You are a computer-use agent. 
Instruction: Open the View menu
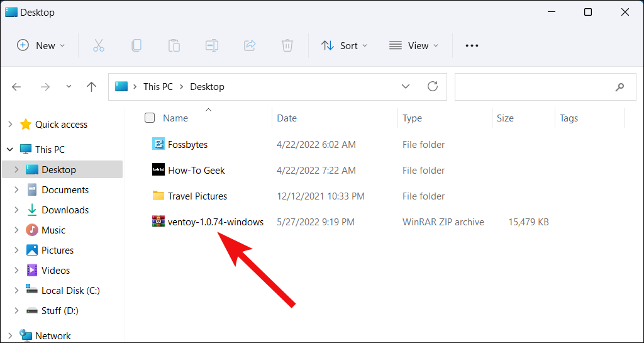click(414, 45)
